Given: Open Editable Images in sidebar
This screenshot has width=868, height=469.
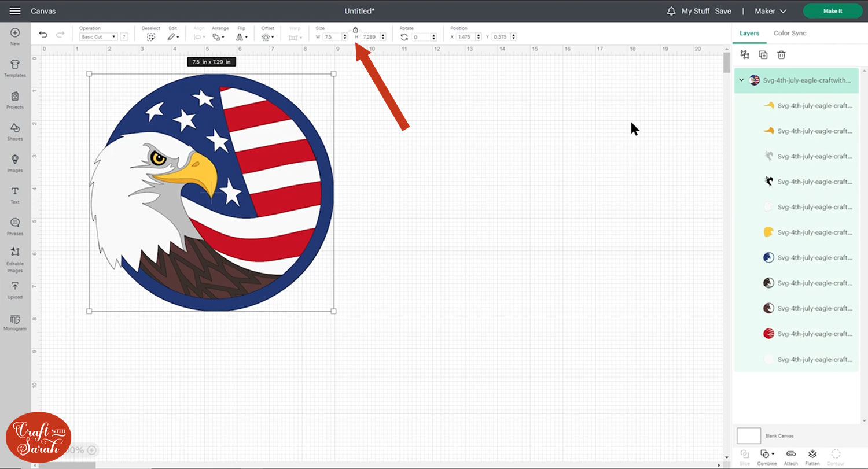Looking at the screenshot, I should [15, 260].
